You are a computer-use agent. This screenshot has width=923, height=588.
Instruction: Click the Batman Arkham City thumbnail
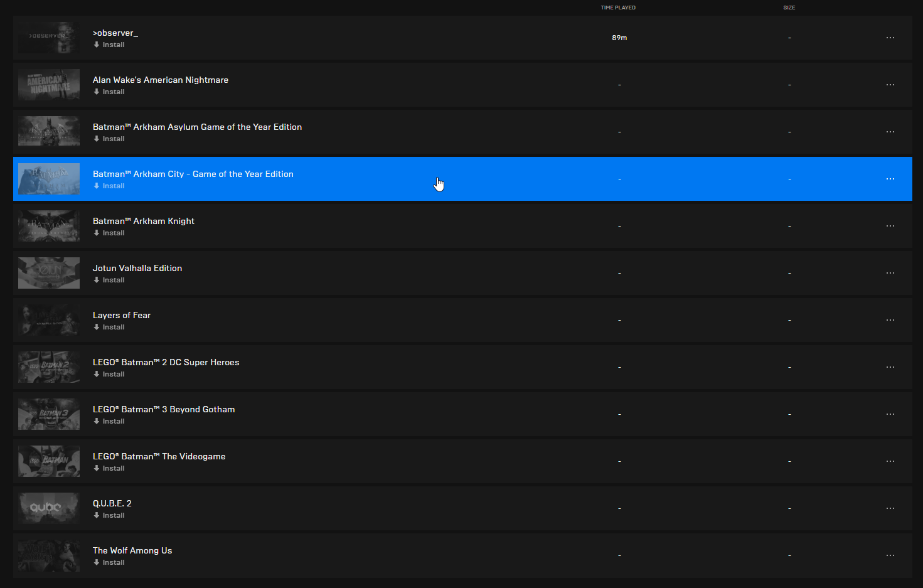click(x=49, y=179)
